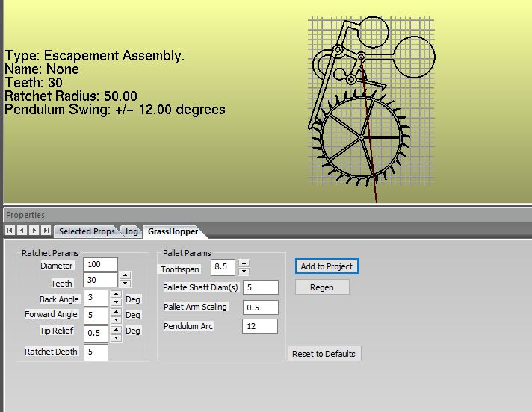The height and width of the screenshot is (412, 532).
Task: Open the log tab
Action: tap(132, 231)
